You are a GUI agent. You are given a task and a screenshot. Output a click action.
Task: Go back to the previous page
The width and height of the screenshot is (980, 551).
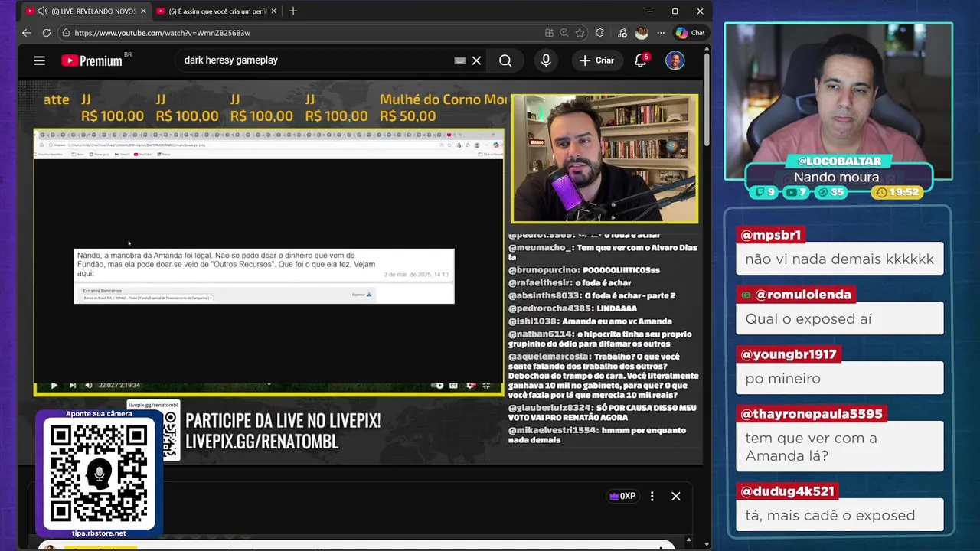[27, 33]
